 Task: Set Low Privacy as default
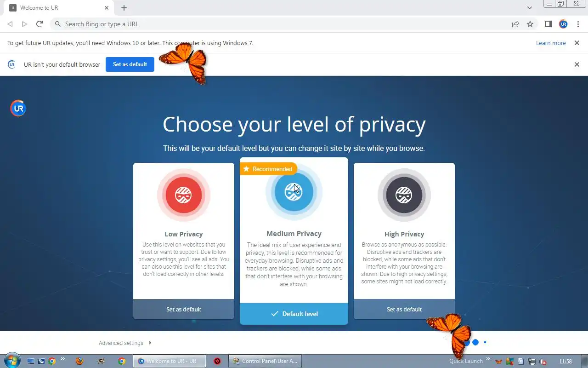(184, 309)
